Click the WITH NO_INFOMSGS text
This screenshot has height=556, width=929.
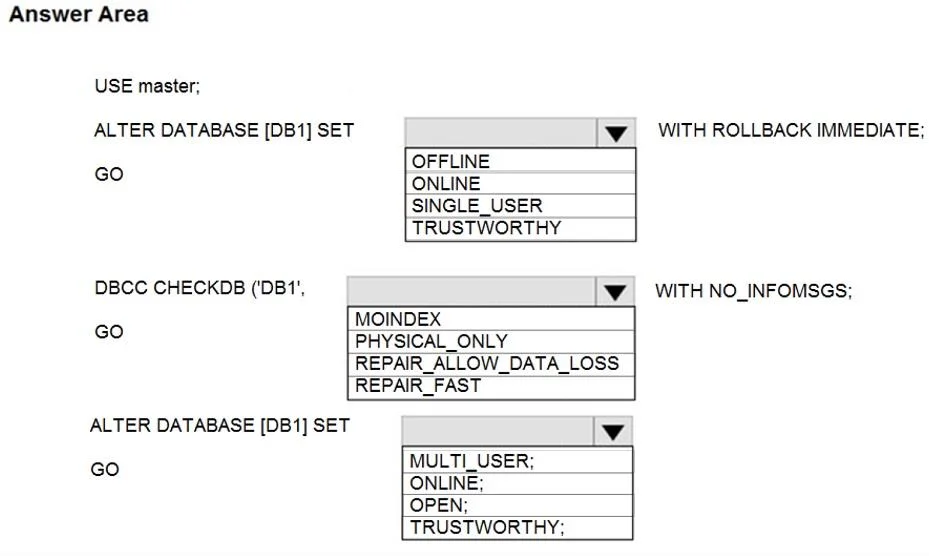coord(753,291)
